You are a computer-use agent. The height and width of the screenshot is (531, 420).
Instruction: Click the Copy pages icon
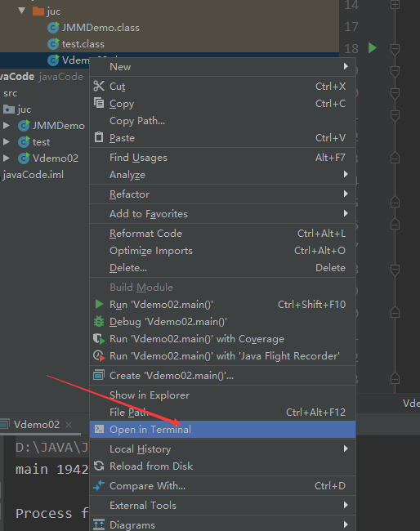click(x=99, y=103)
